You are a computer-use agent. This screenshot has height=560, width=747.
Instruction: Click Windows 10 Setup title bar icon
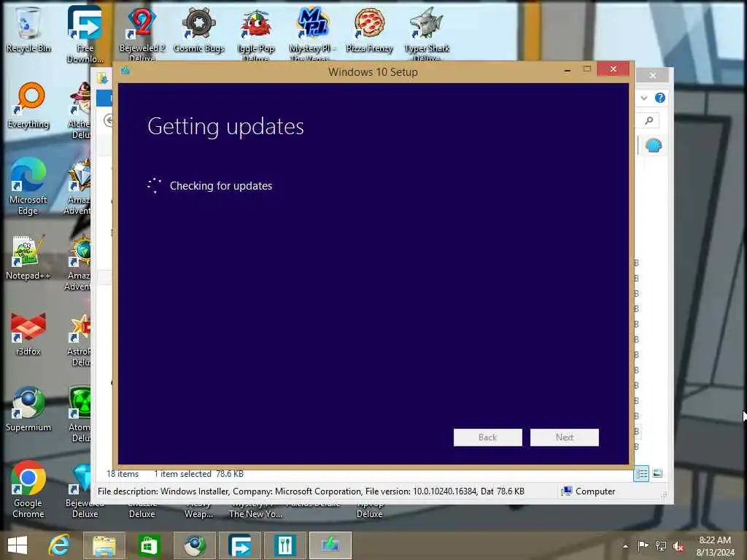pyautogui.click(x=125, y=71)
